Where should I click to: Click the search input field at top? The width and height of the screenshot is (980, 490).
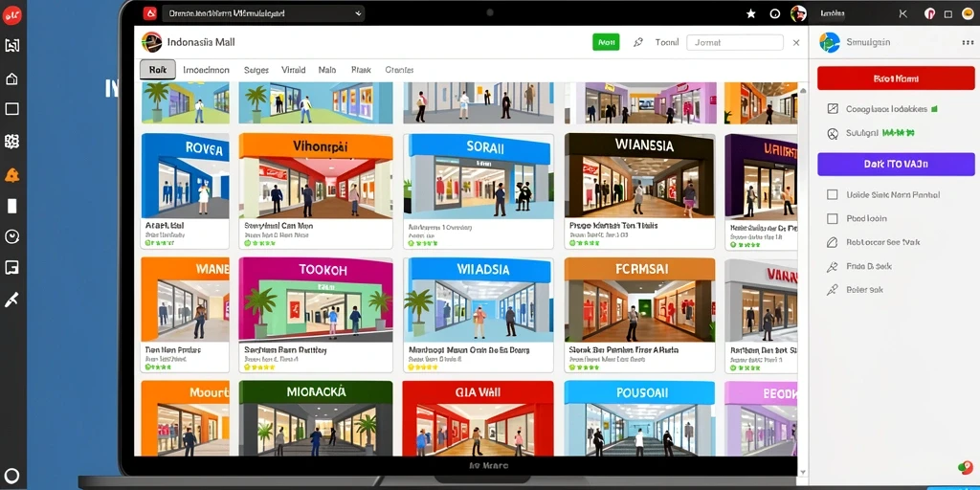coord(734,42)
